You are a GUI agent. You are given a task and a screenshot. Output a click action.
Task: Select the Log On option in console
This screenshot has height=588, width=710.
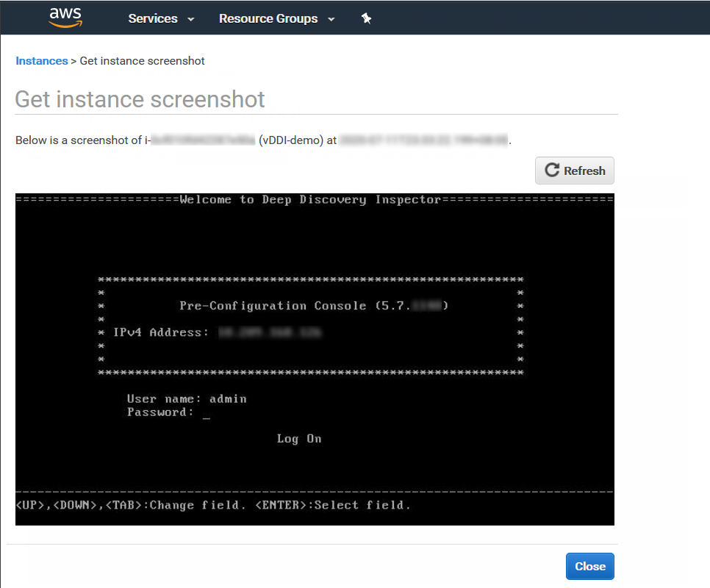[298, 438]
